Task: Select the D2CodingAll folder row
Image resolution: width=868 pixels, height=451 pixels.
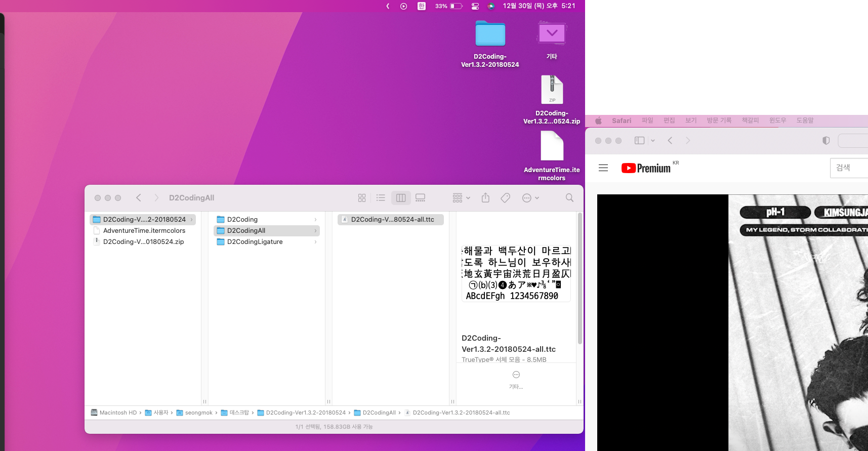Action: click(267, 231)
